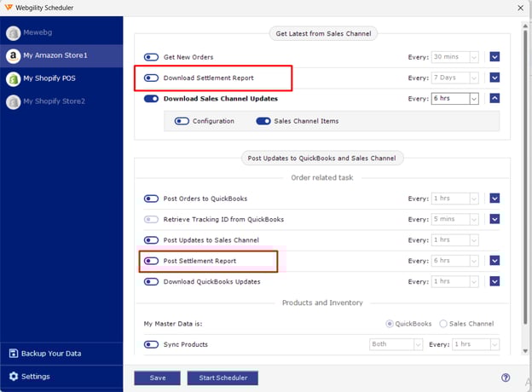The image size is (532, 392).
Task: Disable Download Sales Channel Updates toggle
Action: [151, 99]
